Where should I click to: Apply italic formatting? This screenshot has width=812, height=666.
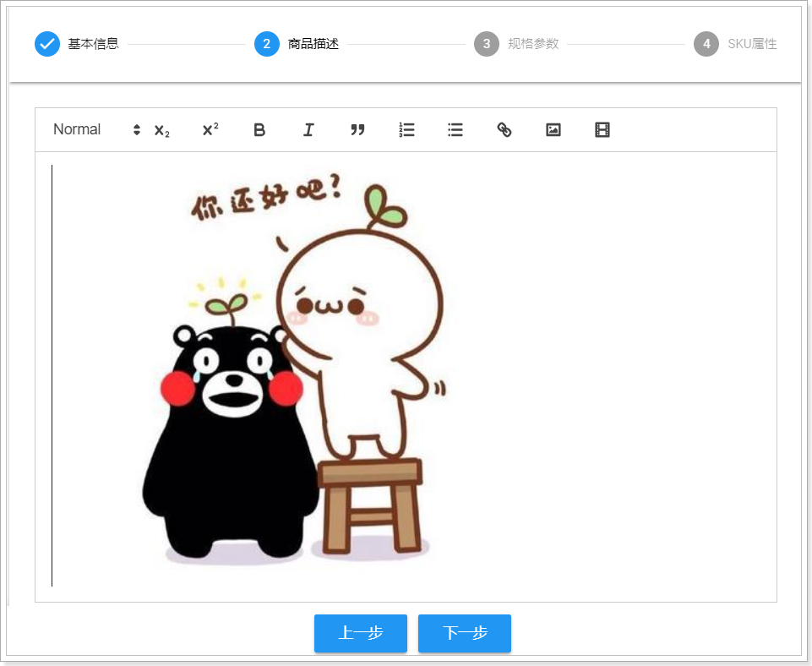click(308, 130)
